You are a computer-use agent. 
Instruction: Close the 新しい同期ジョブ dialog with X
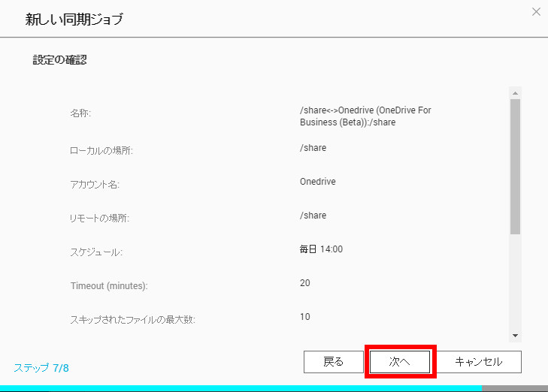click(536, 12)
